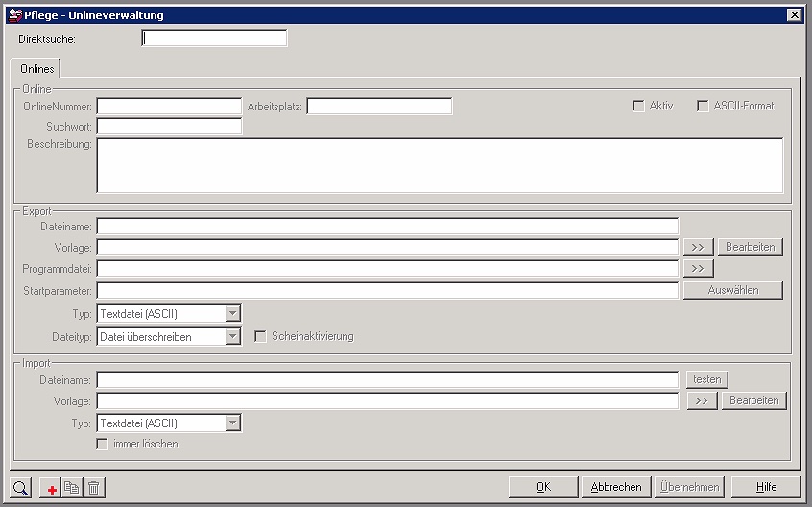Click the magnifier search icon
Viewport: 812px width, 507px height.
[21, 488]
